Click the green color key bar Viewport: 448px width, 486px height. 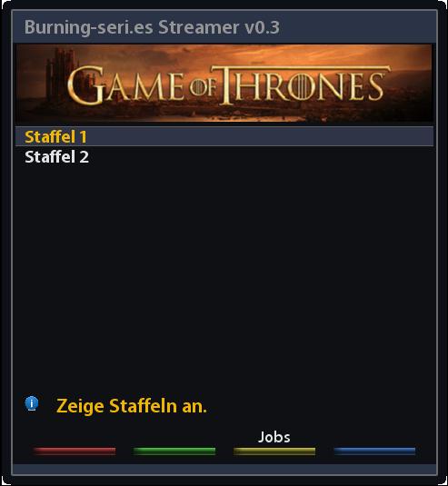point(174,451)
